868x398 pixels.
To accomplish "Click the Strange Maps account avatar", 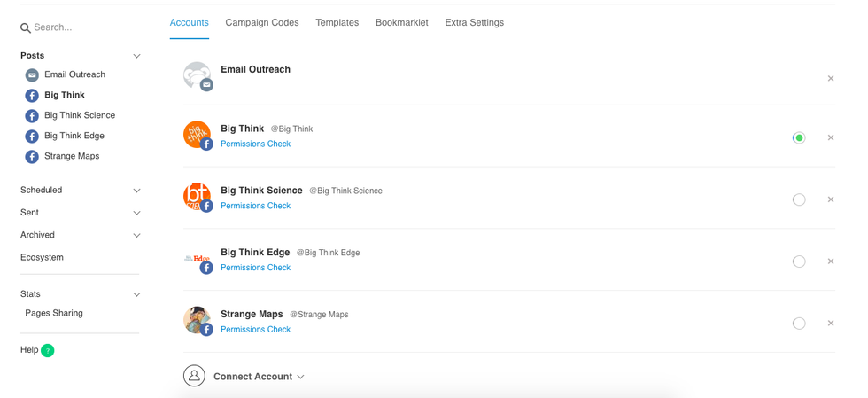I will pos(196,319).
